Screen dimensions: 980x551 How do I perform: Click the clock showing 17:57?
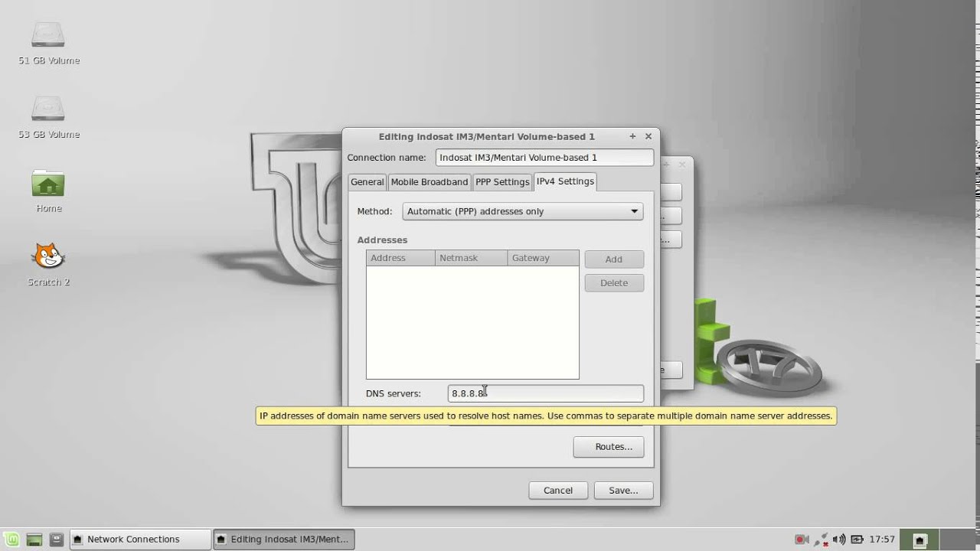[x=882, y=540]
